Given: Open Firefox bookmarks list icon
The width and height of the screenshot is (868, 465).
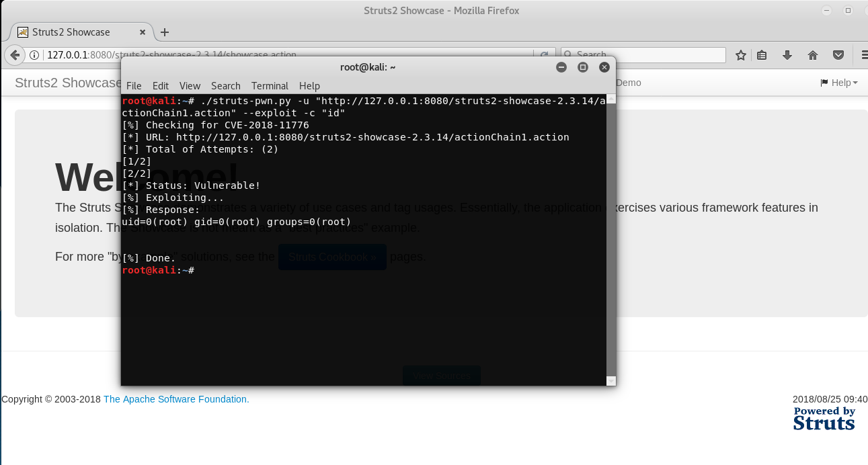Looking at the screenshot, I should pyautogui.click(x=762, y=55).
